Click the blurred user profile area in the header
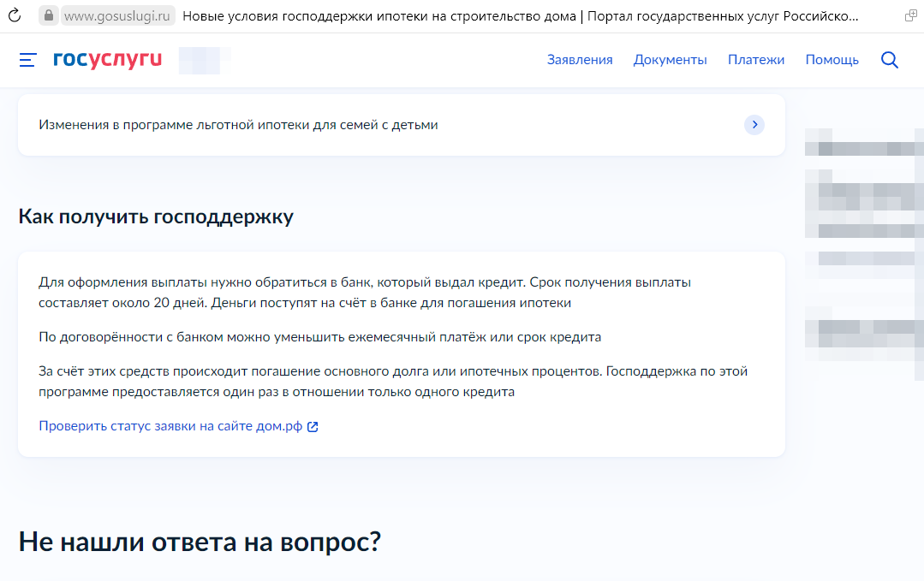Screen dimensions: 924x581 click(x=203, y=60)
